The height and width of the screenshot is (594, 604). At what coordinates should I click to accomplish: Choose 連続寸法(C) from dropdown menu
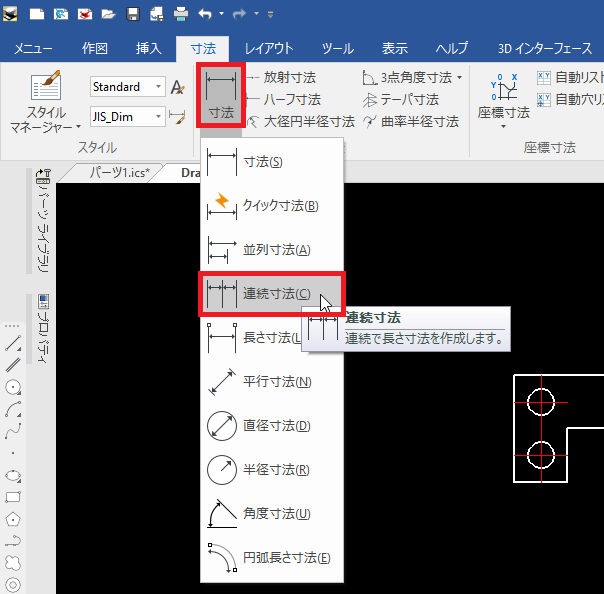(272, 294)
